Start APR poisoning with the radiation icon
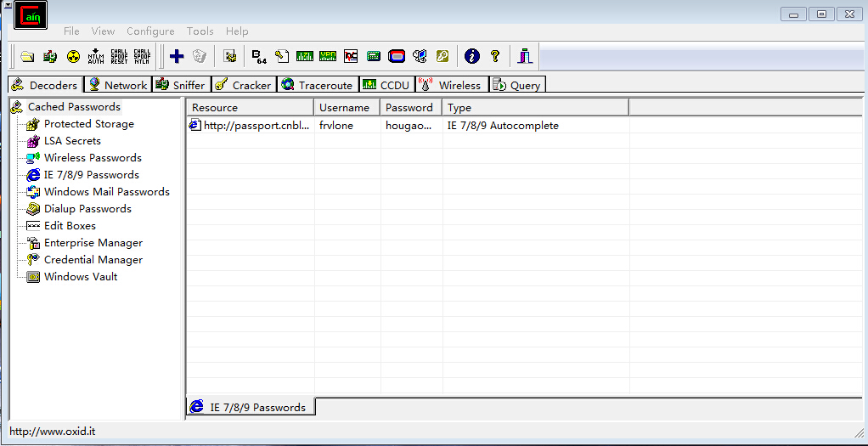Screen dimensions: 868x446 [x=73, y=56]
